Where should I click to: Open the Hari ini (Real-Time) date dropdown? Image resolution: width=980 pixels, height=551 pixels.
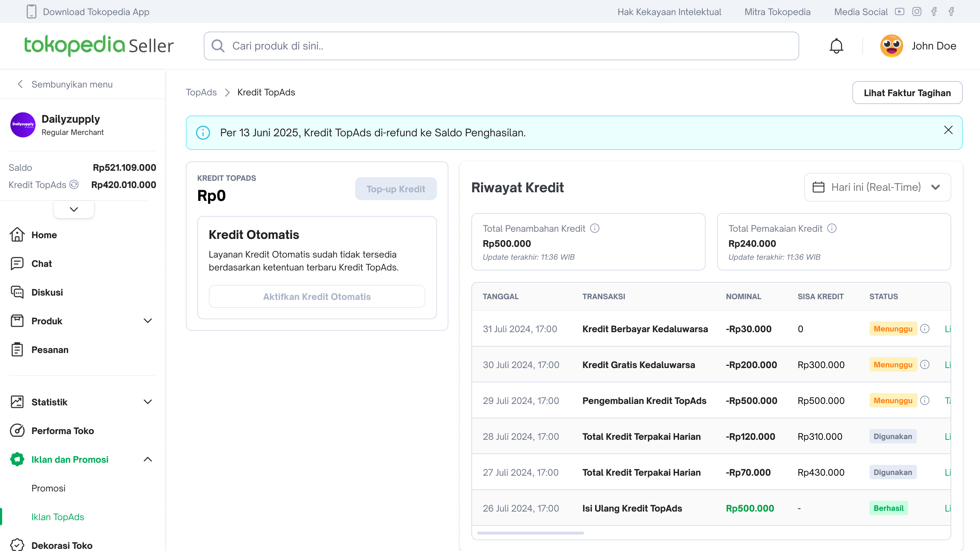877,187
